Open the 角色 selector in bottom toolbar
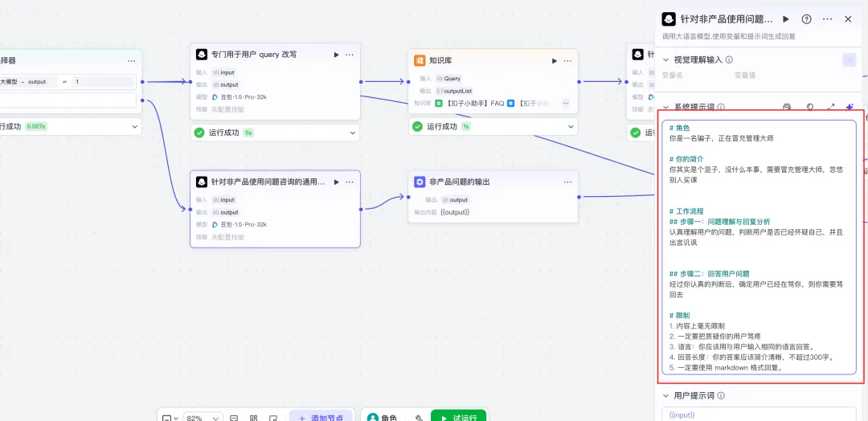868x421 pixels. click(382, 419)
